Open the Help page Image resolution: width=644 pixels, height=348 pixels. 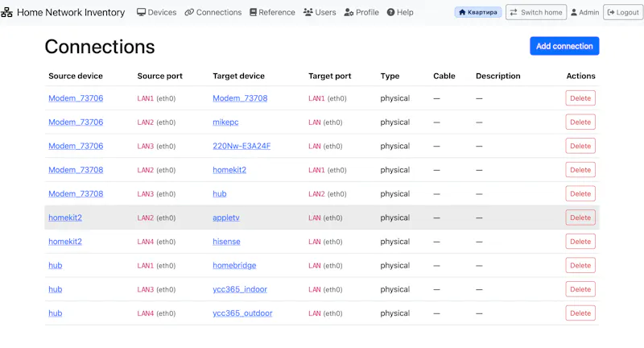[400, 12]
